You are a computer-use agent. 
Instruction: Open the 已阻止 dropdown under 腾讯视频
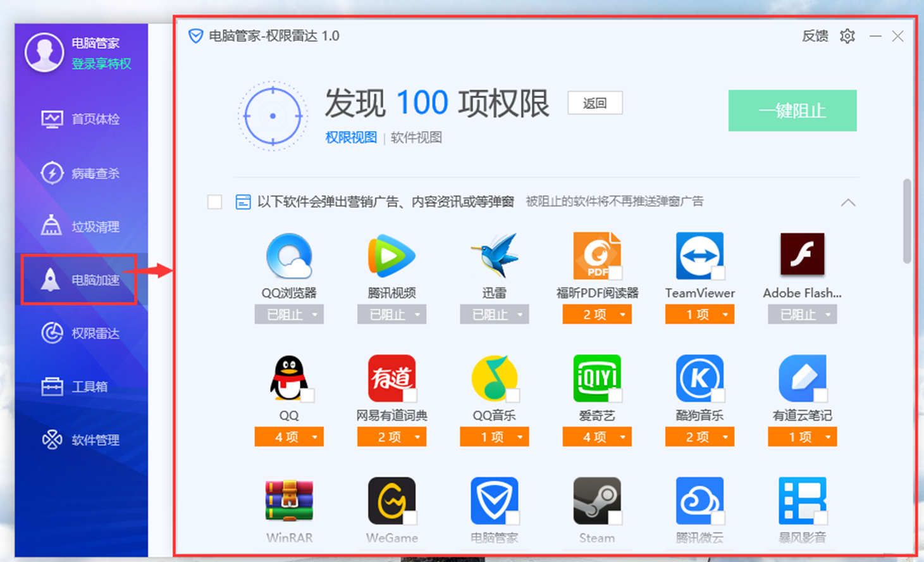click(391, 315)
